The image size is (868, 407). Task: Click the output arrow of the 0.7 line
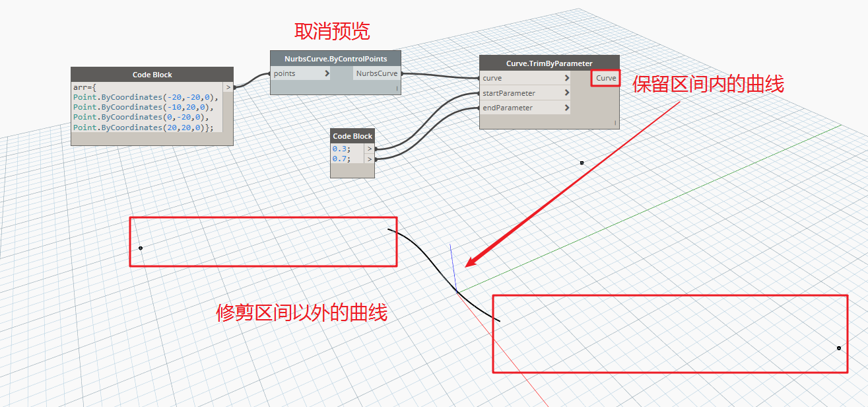(369, 159)
